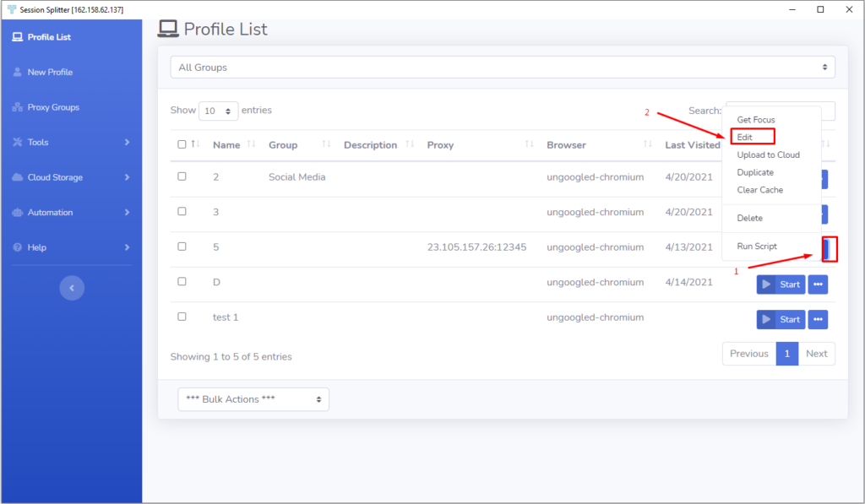The image size is (865, 504).
Task: Go to page 1
Action: [787, 354]
